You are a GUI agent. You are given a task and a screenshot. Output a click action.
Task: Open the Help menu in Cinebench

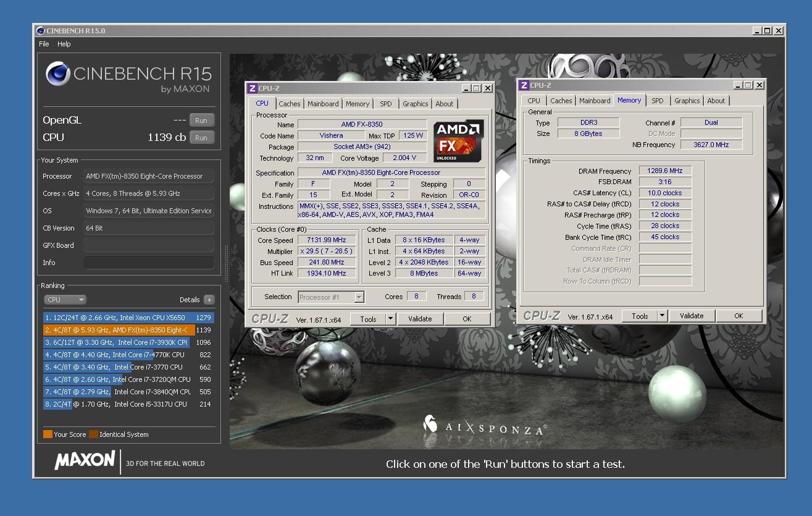(64, 44)
